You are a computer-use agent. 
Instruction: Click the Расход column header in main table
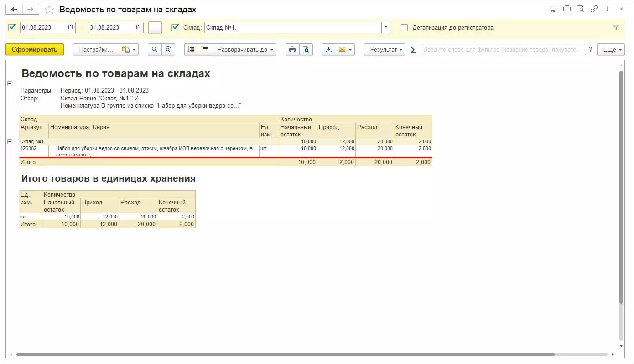point(375,130)
